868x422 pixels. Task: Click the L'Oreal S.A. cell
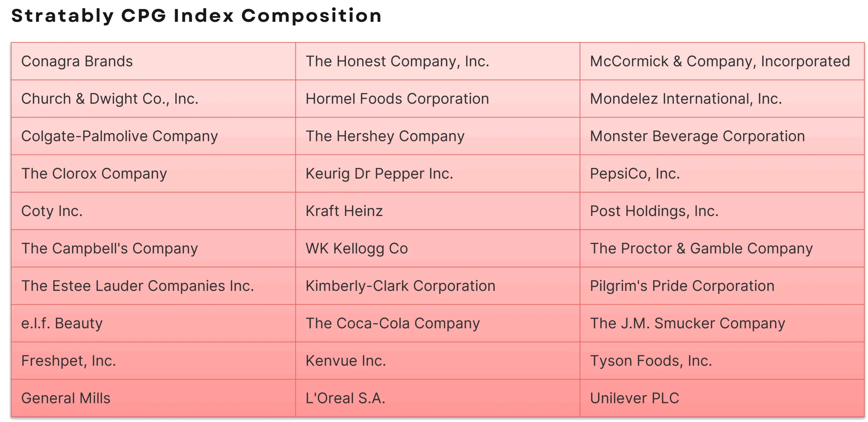coord(346,398)
